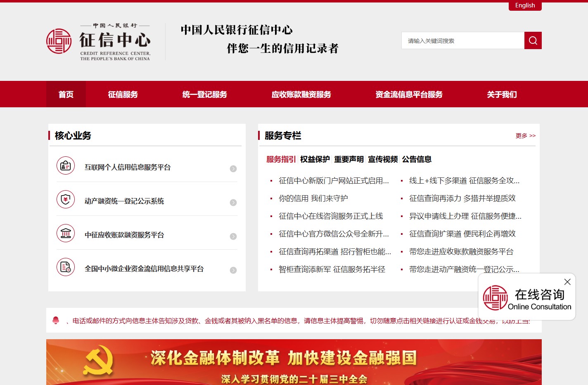
Task: Open the 深化金融体制改革 banner
Action: click(x=294, y=362)
